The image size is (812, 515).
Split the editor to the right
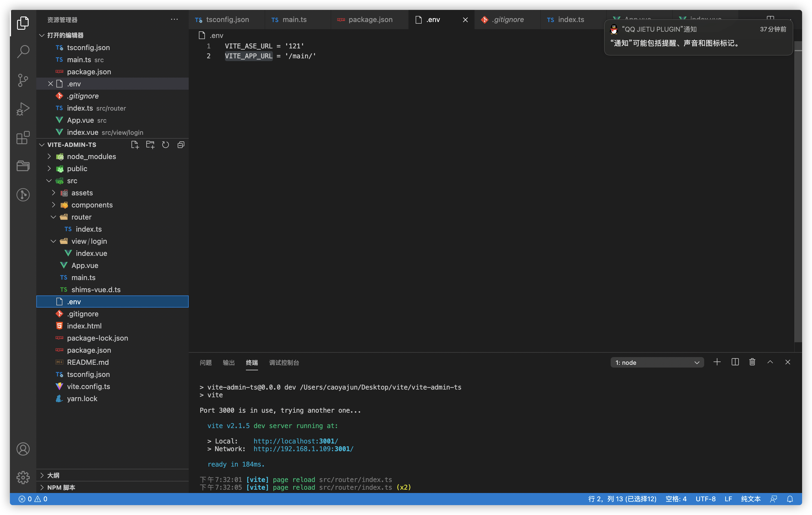pyautogui.click(x=770, y=18)
